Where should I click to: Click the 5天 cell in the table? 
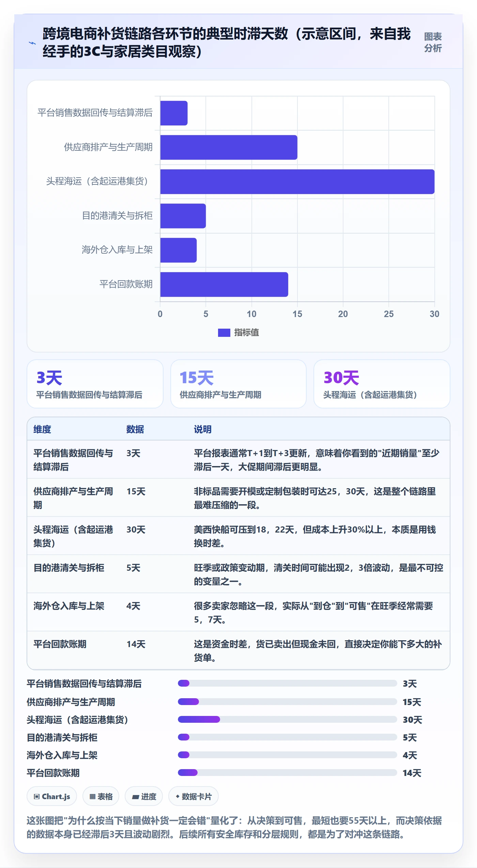pyautogui.click(x=134, y=568)
